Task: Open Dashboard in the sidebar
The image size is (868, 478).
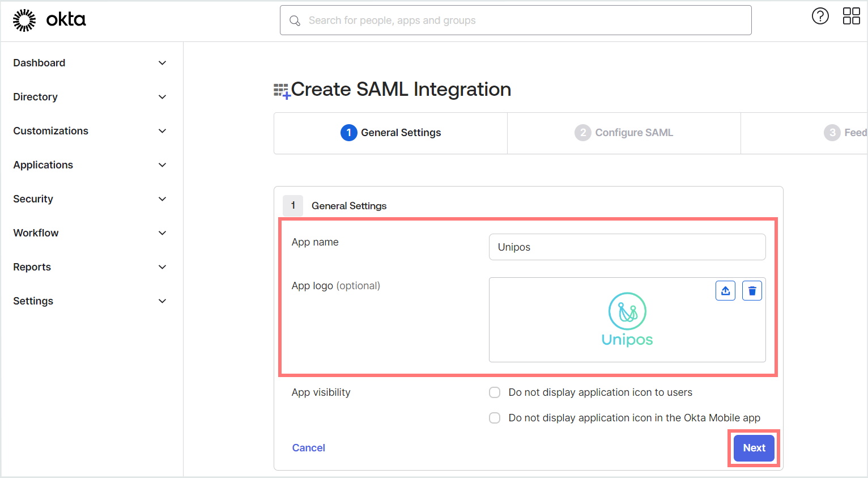Action: (x=39, y=63)
